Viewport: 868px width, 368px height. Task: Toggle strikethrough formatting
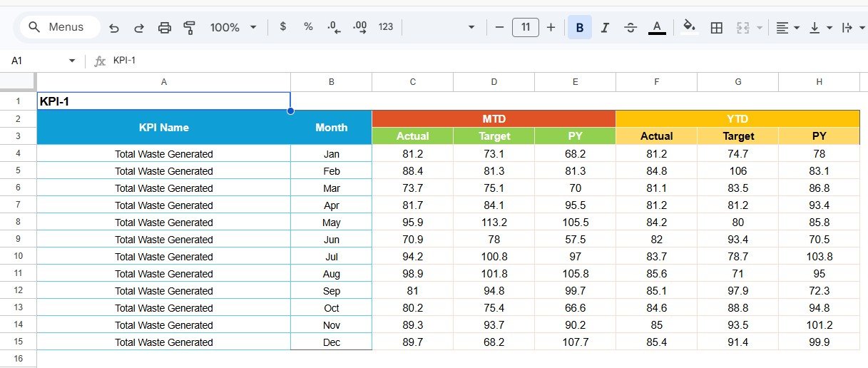[630, 28]
